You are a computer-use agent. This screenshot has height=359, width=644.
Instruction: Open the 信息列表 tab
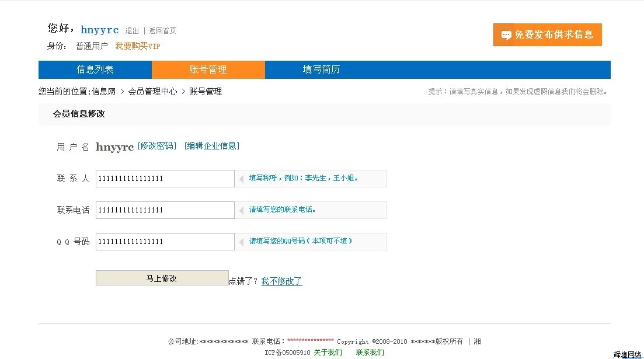coord(95,69)
